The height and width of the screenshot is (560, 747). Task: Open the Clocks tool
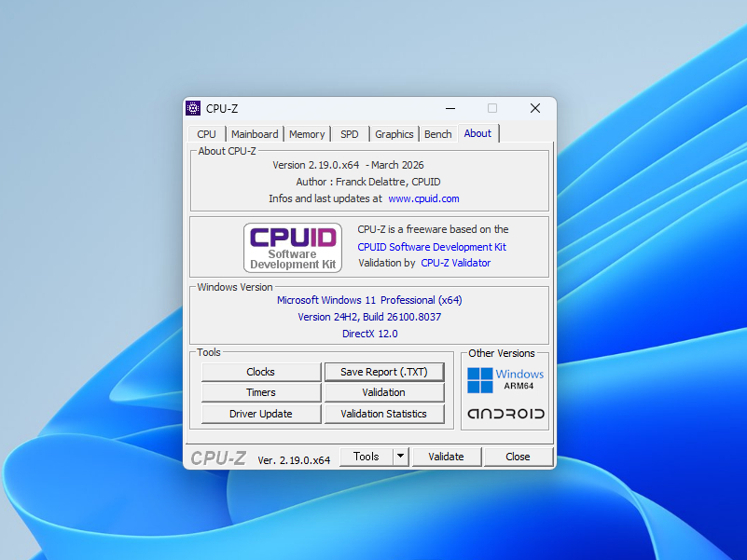pos(260,371)
